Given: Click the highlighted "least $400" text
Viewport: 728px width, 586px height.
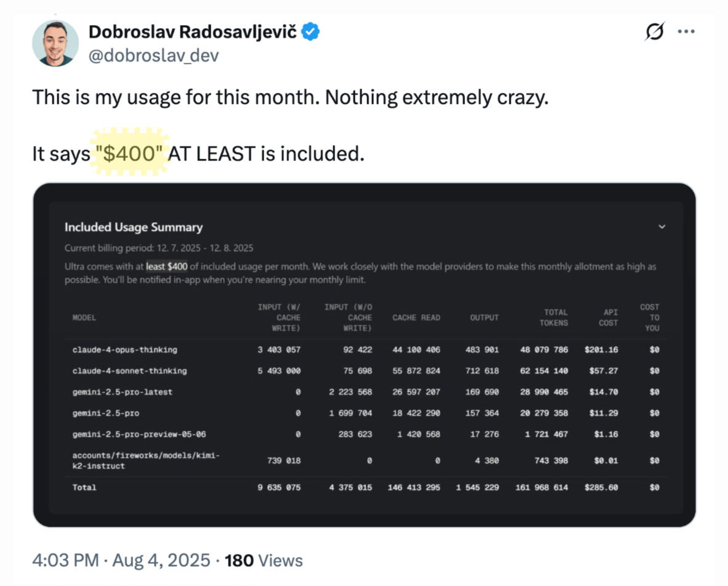Looking at the screenshot, I should click(x=167, y=267).
